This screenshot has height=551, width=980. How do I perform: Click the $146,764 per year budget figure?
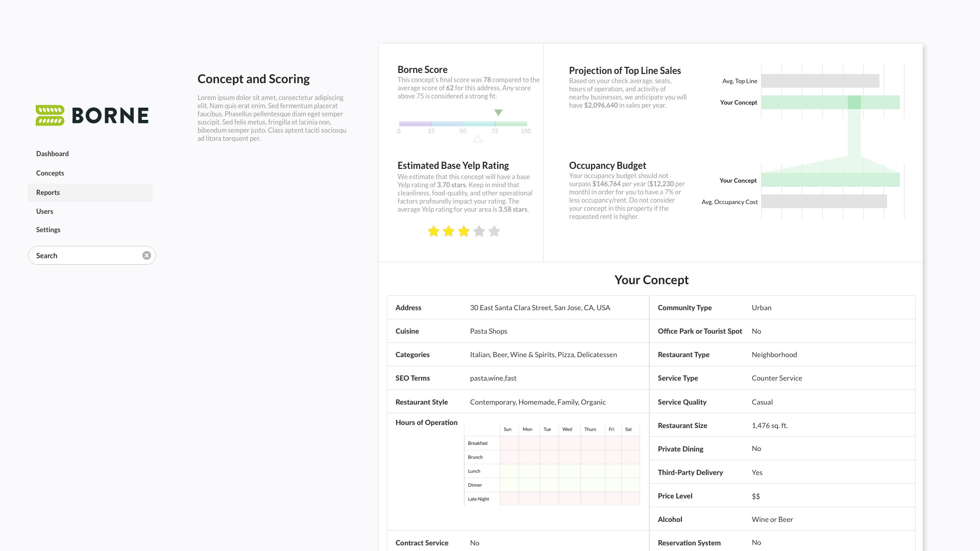pos(606,184)
